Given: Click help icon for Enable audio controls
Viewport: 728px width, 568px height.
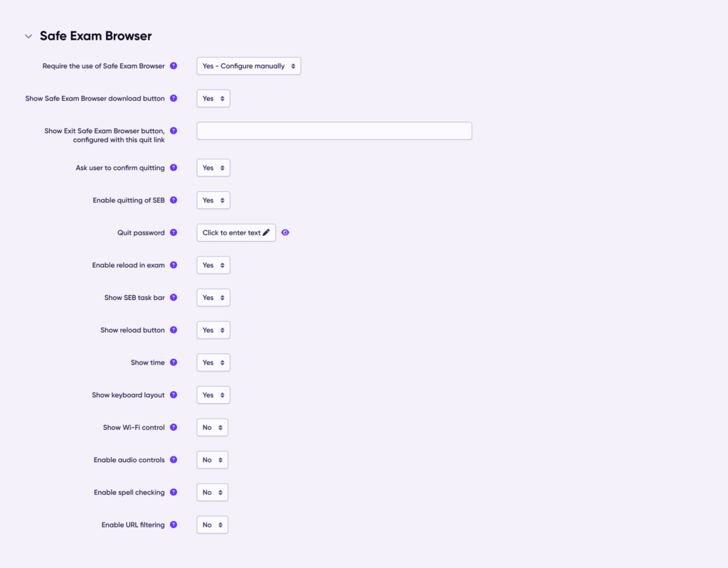Looking at the screenshot, I should tap(173, 460).
